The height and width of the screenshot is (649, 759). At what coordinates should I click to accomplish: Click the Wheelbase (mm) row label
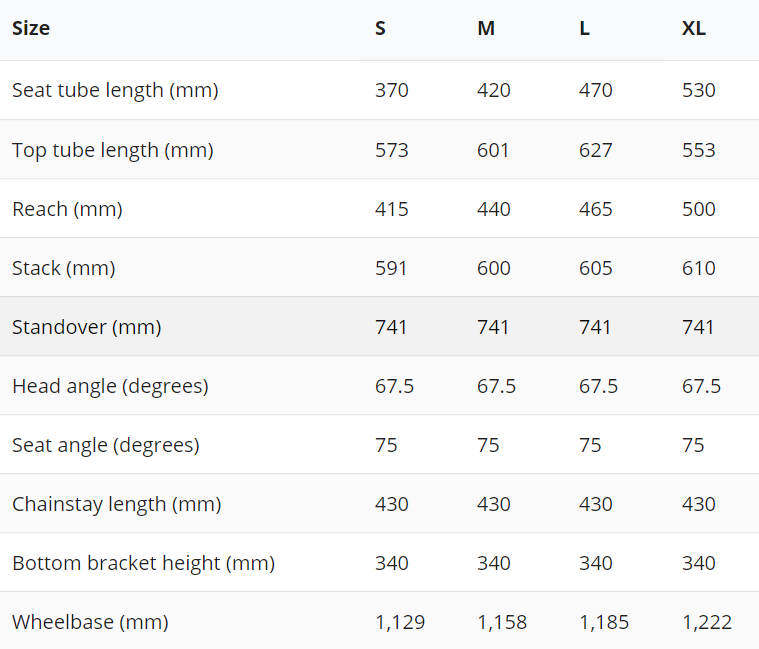(91, 622)
